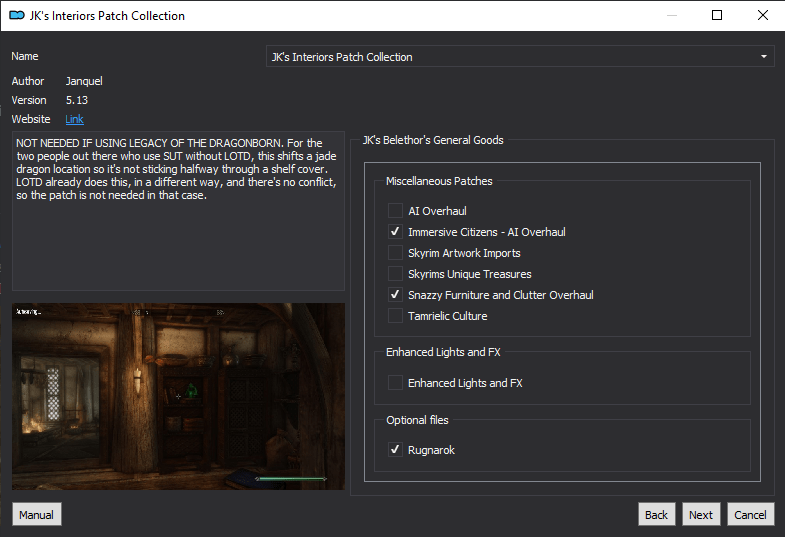Click the Enhanced Lights and FX group heading
This screenshot has height=537, width=785.
pos(443,352)
